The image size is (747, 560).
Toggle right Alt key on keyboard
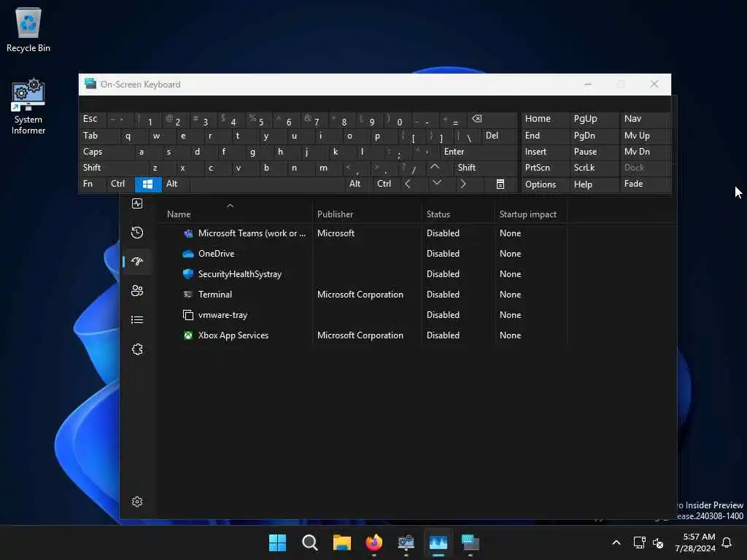click(358, 184)
